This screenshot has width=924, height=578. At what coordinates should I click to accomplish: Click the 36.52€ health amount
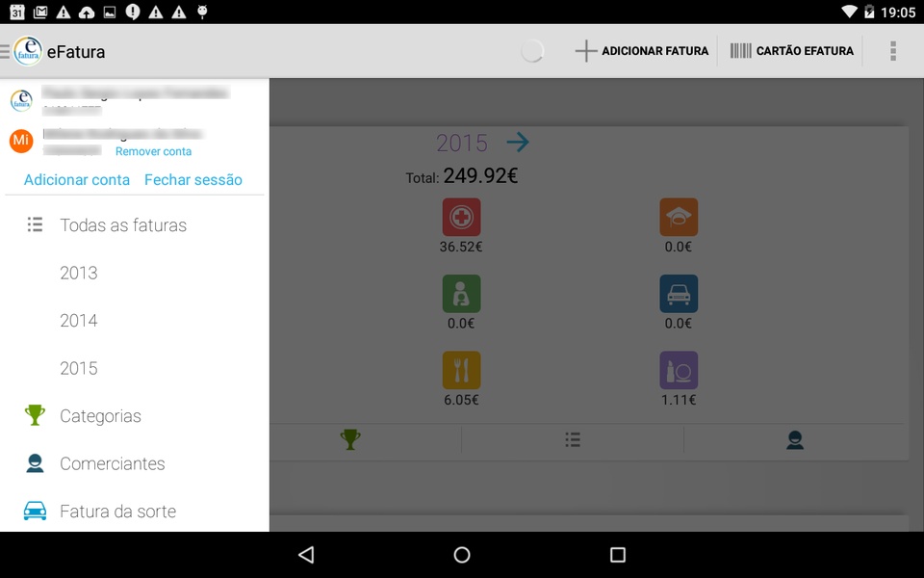coord(461,247)
